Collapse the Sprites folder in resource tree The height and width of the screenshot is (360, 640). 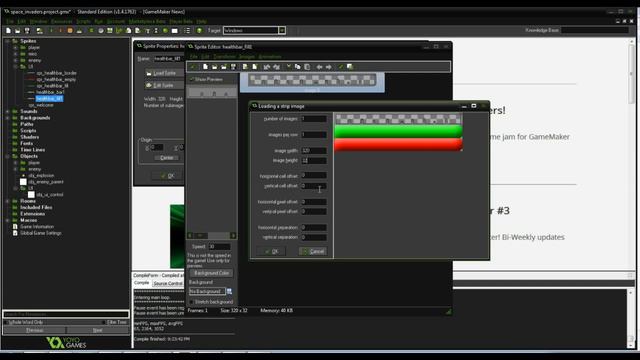(x=7, y=41)
